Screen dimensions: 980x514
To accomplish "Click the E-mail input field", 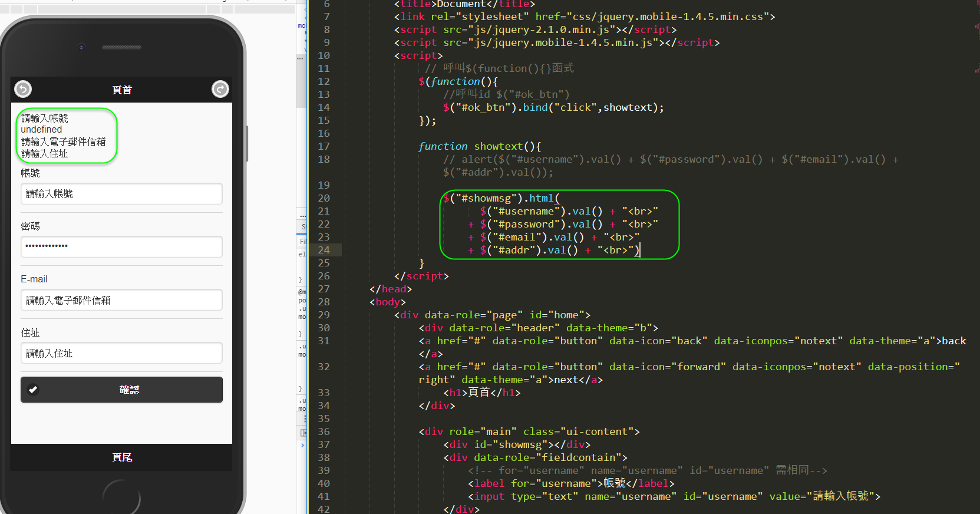I will [121, 300].
